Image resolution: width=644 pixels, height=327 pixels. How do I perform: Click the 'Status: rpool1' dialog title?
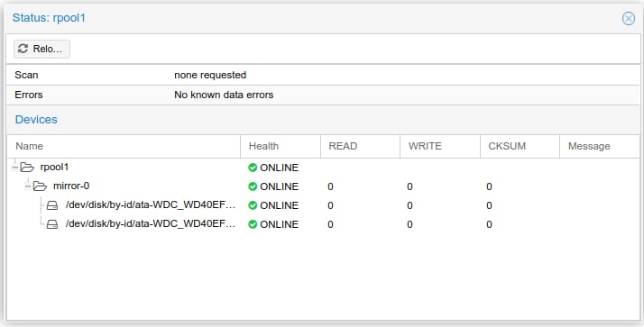49,18
